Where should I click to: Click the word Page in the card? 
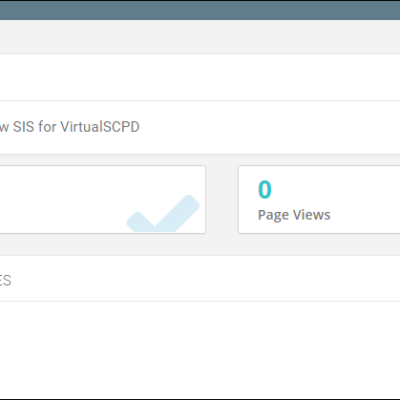273,216
